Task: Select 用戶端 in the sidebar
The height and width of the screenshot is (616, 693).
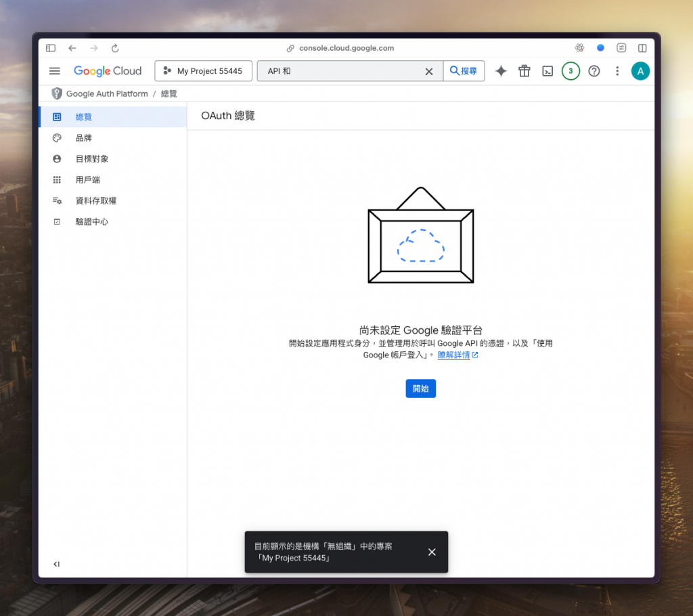Action: [x=113, y=179]
